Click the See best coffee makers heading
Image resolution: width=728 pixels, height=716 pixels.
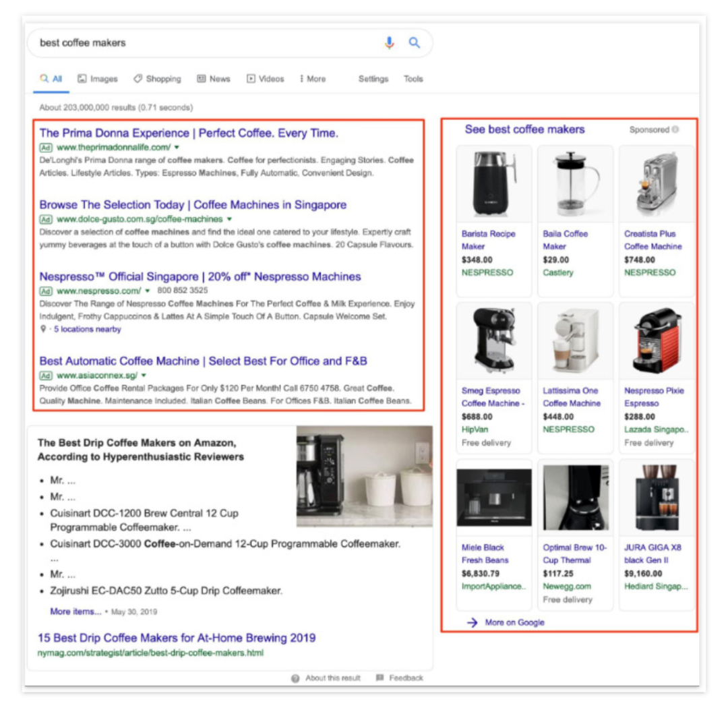[x=524, y=129]
